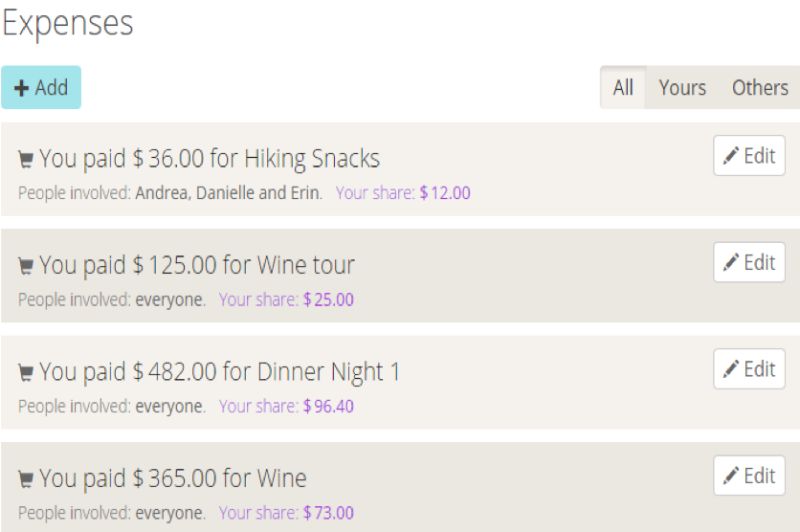Click the $12.00 share amount

coord(445,193)
